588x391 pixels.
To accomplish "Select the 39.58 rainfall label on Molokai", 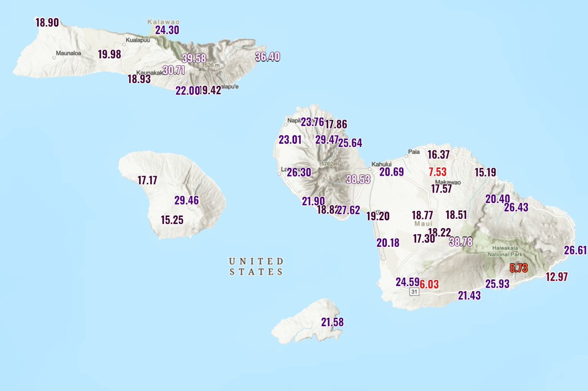I will pyautogui.click(x=194, y=58).
